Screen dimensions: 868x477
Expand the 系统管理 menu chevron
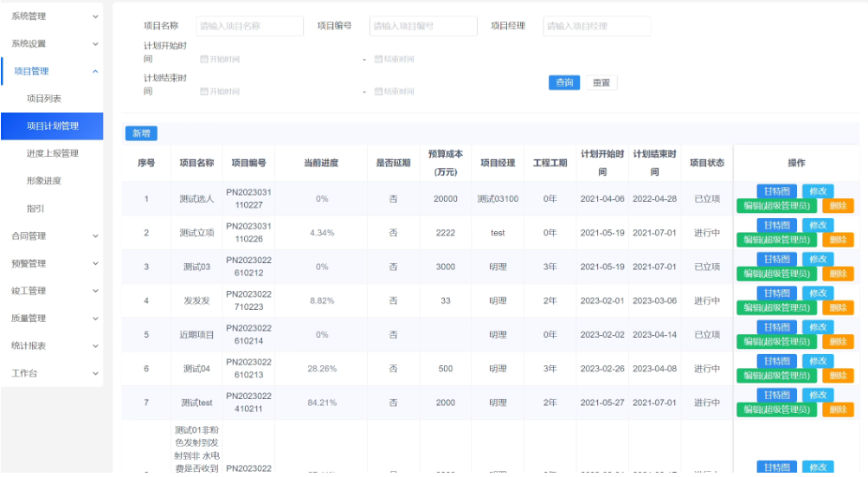click(95, 16)
